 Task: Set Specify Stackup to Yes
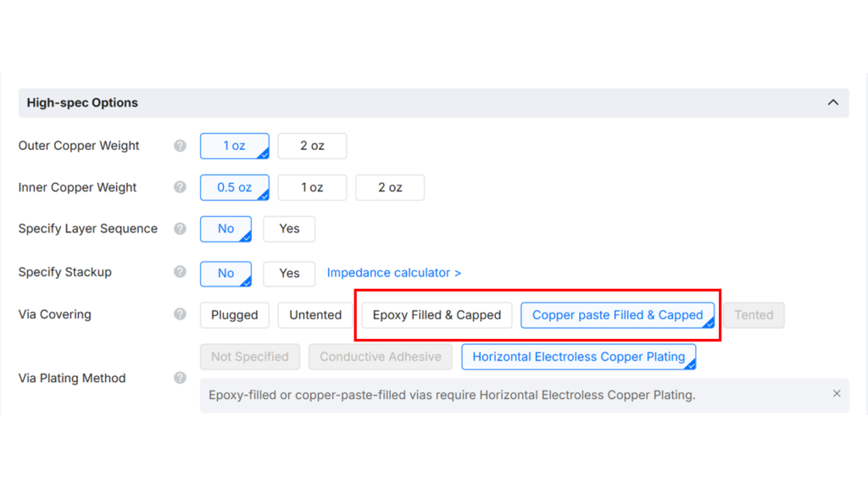tap(289, 273)
